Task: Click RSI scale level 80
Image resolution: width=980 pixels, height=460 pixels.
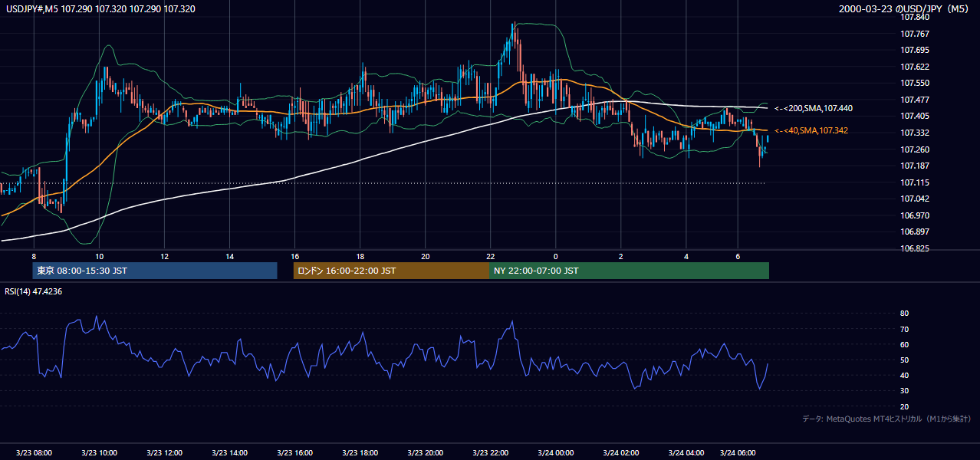Action: pos(905,314)
